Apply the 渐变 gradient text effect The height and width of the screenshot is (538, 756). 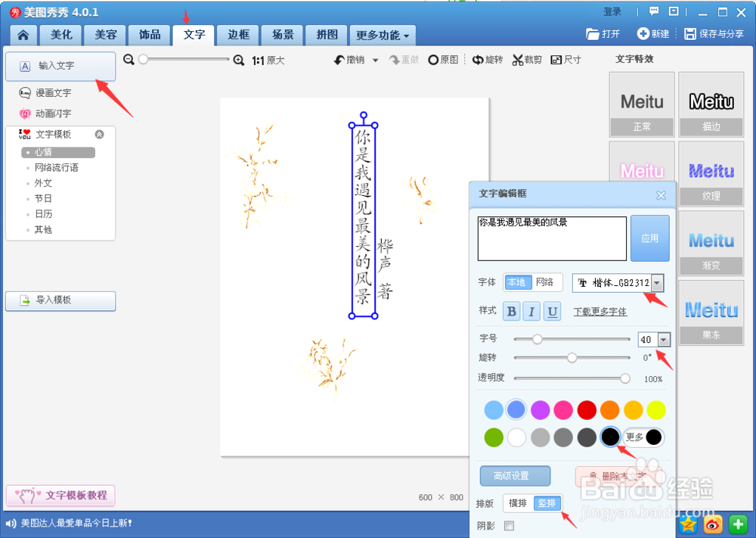click(x=711, y=244)
